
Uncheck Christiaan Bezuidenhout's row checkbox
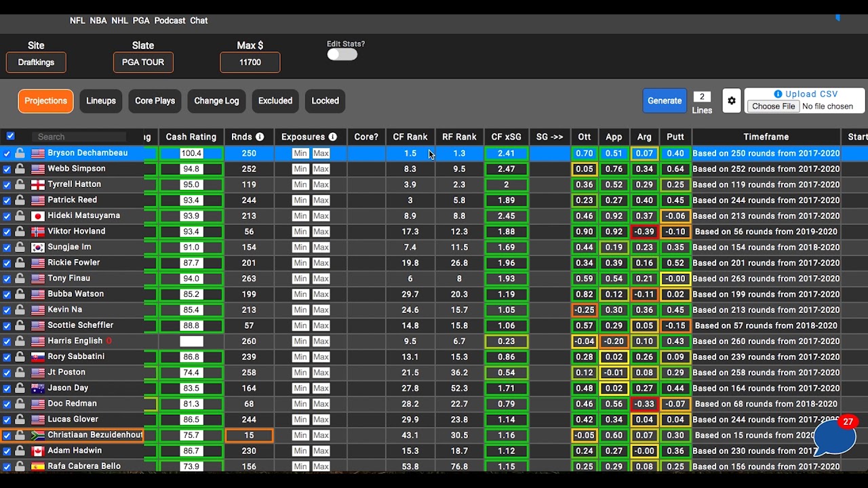click(x=7, y=436)
